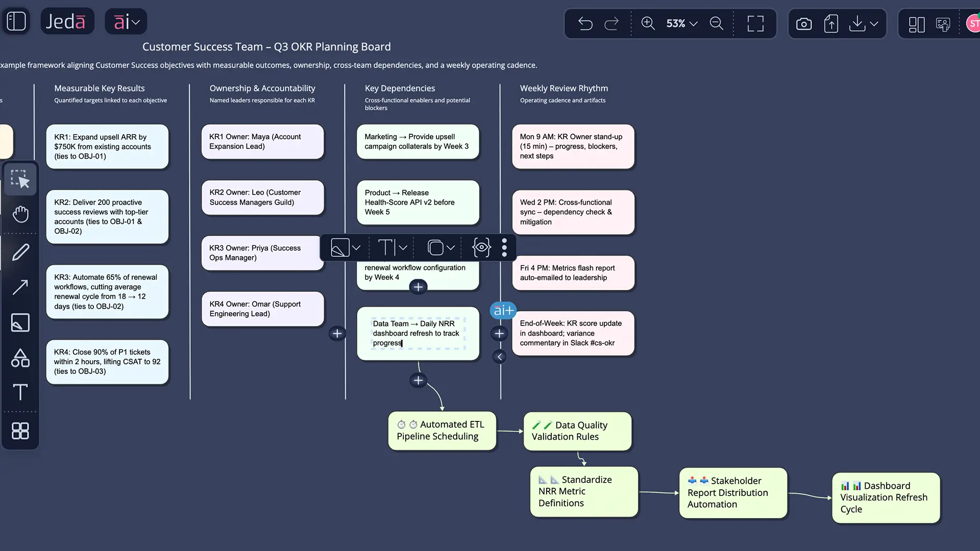Select the text tool in left sidebar
Viewport: 980px width, 551px height.
pos(20,392)
